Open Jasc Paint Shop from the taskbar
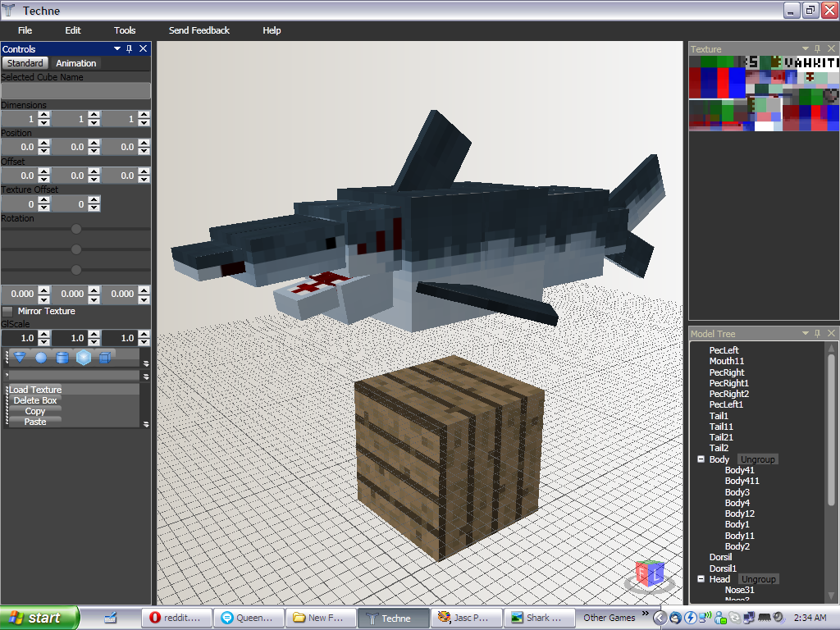Image resolution: width=840 pixels, height=630 pixels. click(466, 617)
